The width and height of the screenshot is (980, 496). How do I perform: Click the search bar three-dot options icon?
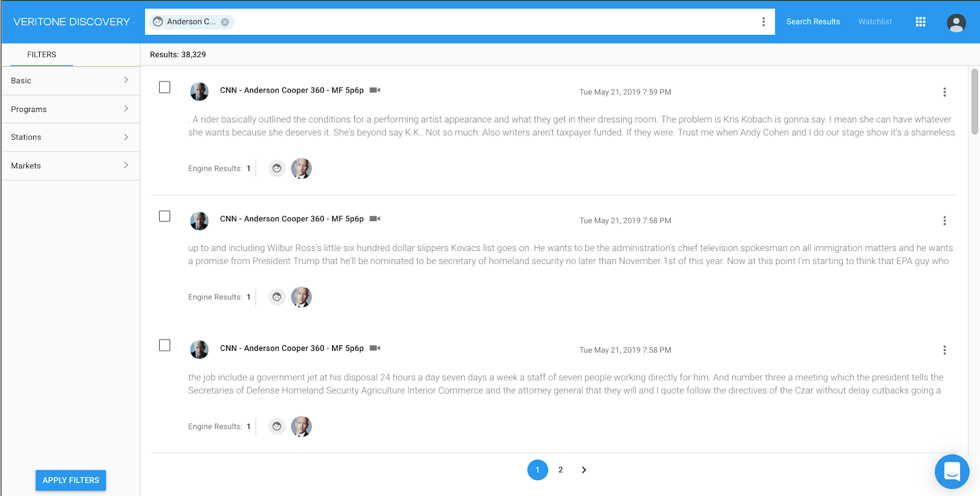click(x=763, y=22)
